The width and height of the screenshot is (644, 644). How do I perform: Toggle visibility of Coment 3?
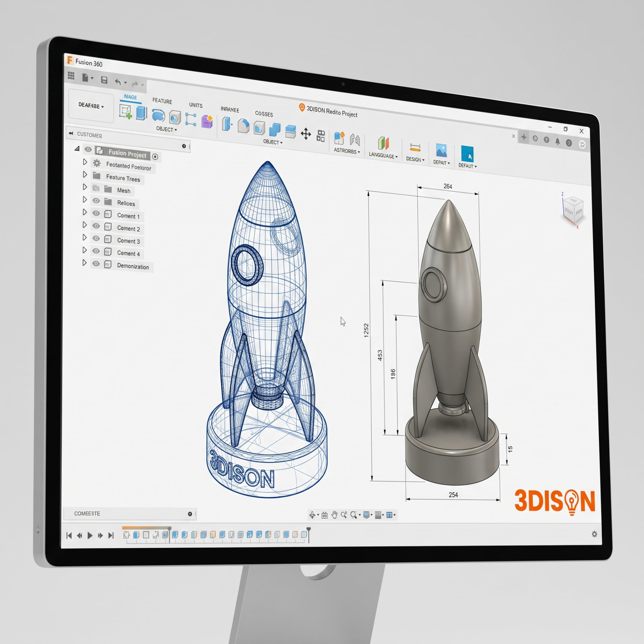(96, 238)
